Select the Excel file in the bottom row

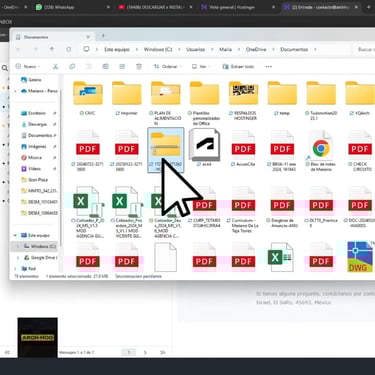tap(281, 257)
